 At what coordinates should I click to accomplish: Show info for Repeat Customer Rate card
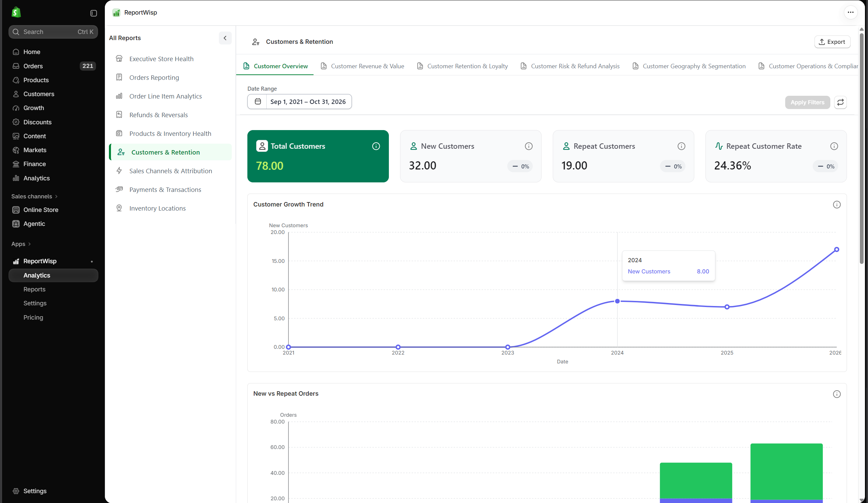pos(834,146)
